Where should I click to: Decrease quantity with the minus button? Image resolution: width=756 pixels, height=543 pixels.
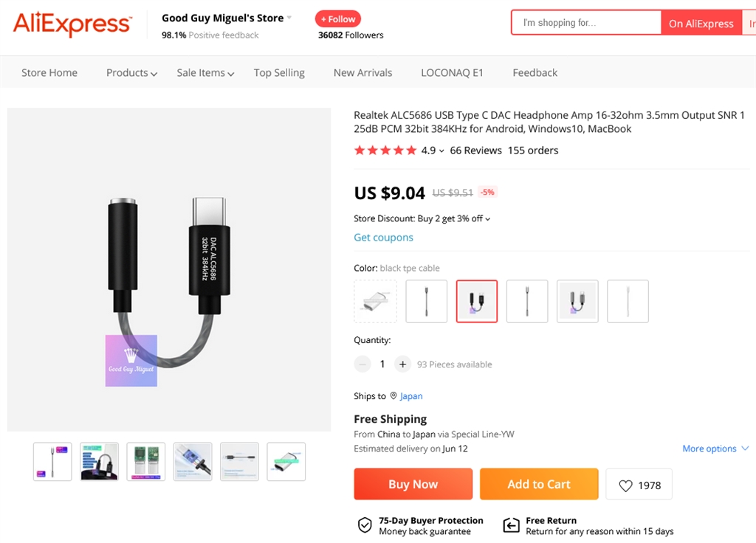pos(362,364)
